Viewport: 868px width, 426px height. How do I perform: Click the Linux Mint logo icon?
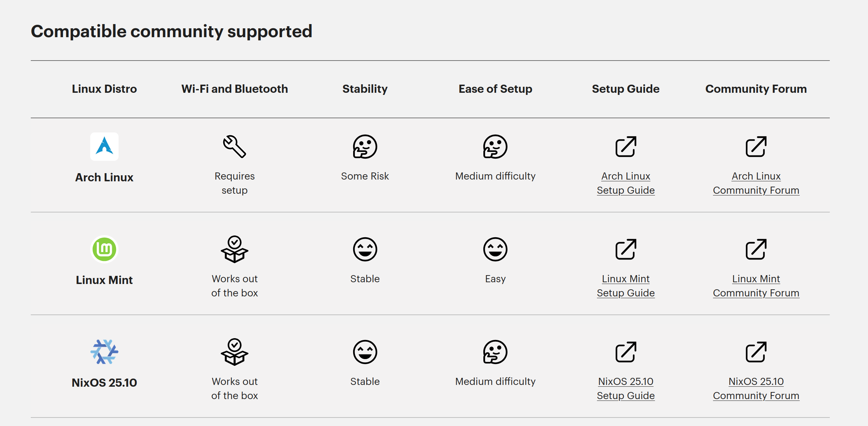click(104, 249)
